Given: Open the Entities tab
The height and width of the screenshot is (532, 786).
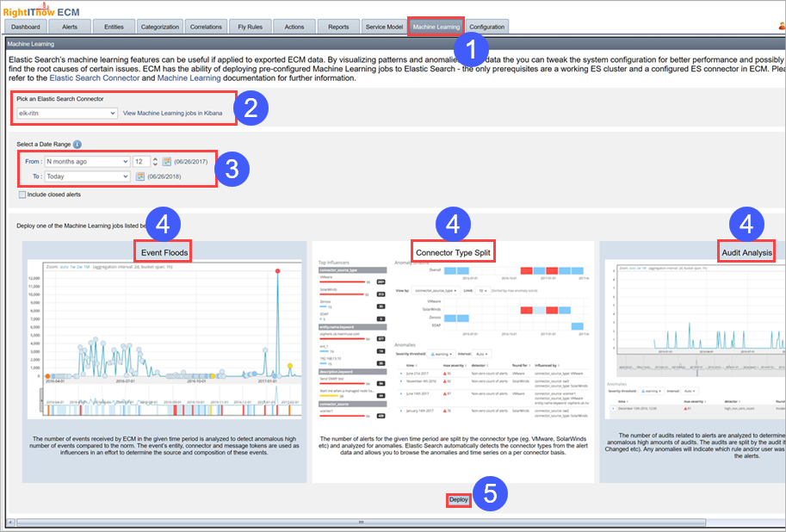Looking at the screenshot, I should pyautogui.click(x=114, y=27).
